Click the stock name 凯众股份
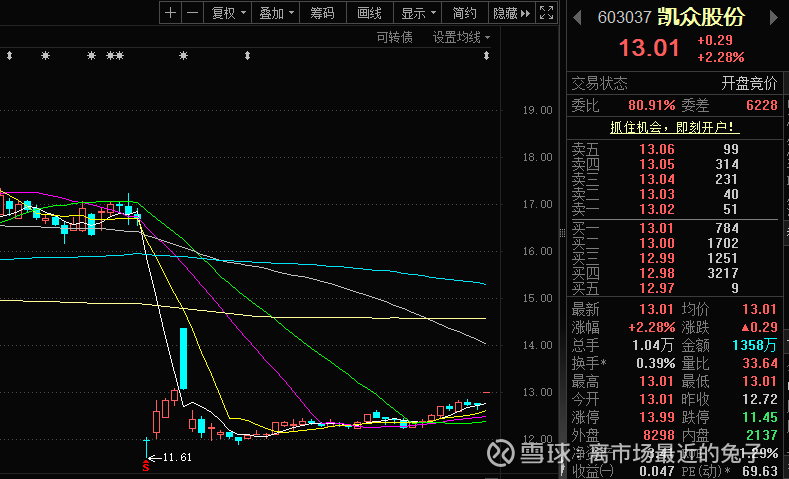The height and width of the screenshot is (479, 789). point(701,18)
